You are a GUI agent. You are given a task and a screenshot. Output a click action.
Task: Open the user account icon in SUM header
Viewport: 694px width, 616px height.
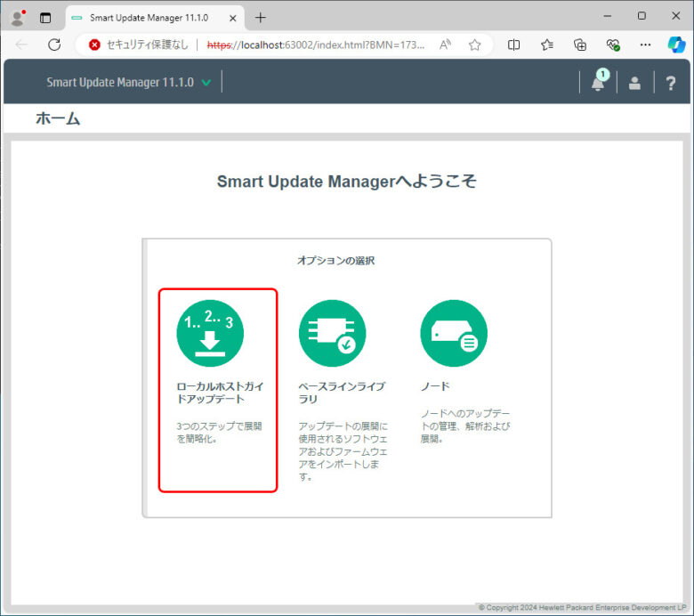(634, 83)
